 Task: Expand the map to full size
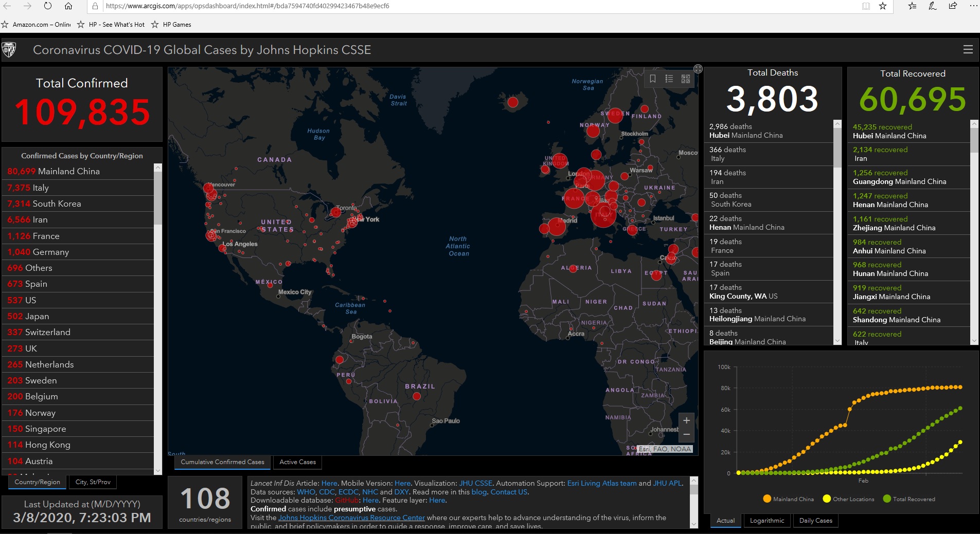[x=698, y=69]
